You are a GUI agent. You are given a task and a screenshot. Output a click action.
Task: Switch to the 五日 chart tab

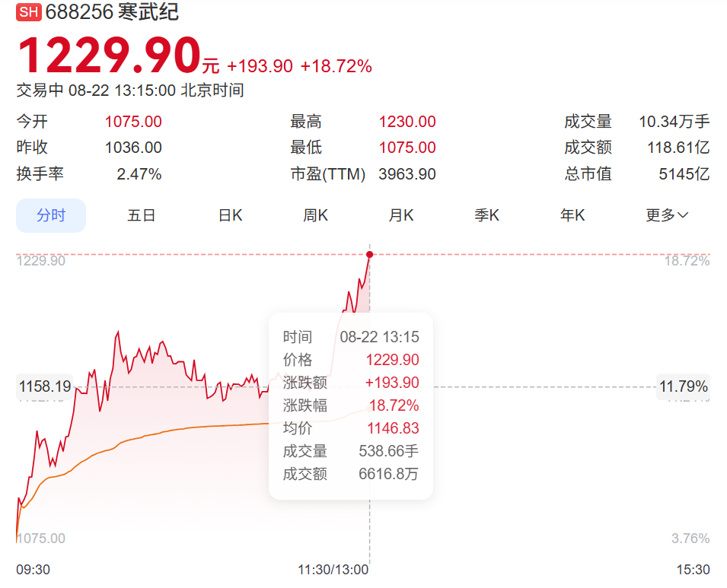(142, 215)
